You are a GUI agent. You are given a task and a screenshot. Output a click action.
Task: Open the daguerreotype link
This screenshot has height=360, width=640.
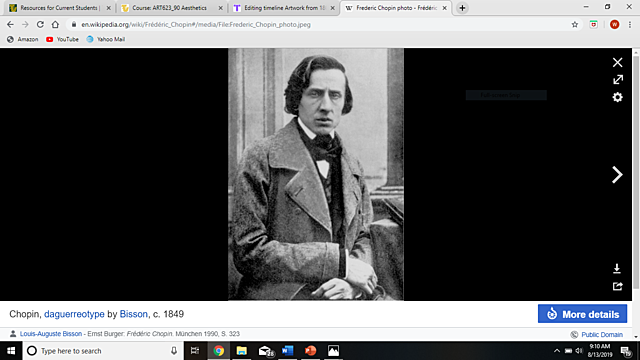74,314
